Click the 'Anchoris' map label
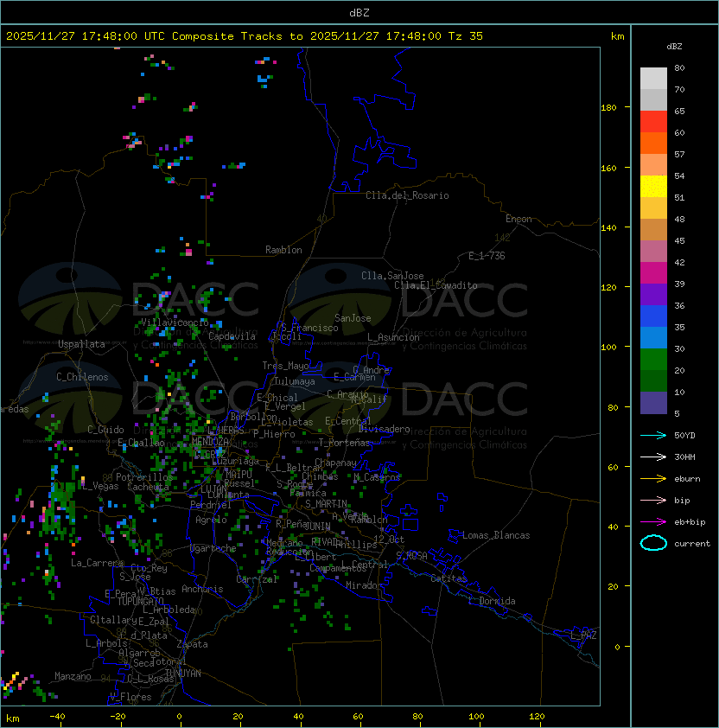The width and height of the screenshot is (719, 728). [x=202, y=589]
